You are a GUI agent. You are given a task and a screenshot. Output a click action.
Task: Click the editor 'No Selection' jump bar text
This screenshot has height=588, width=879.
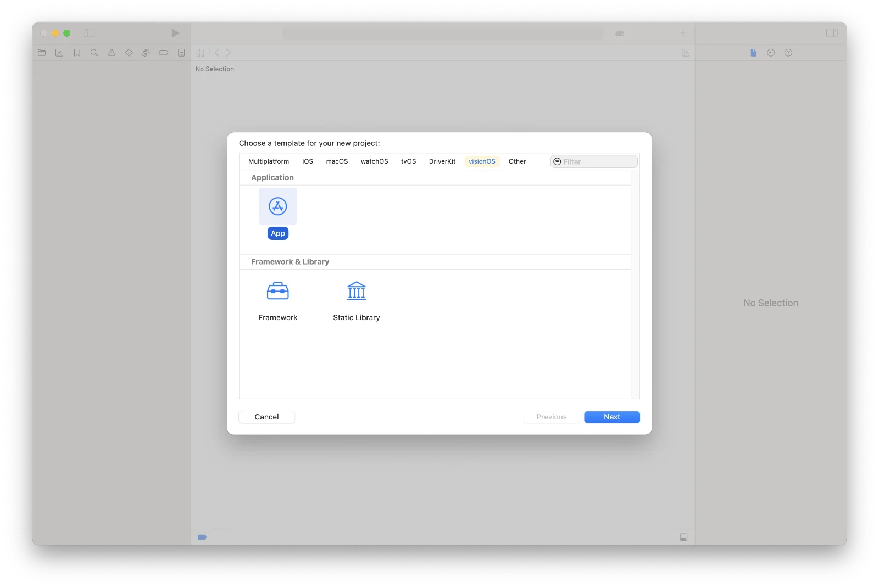point(215,69)
